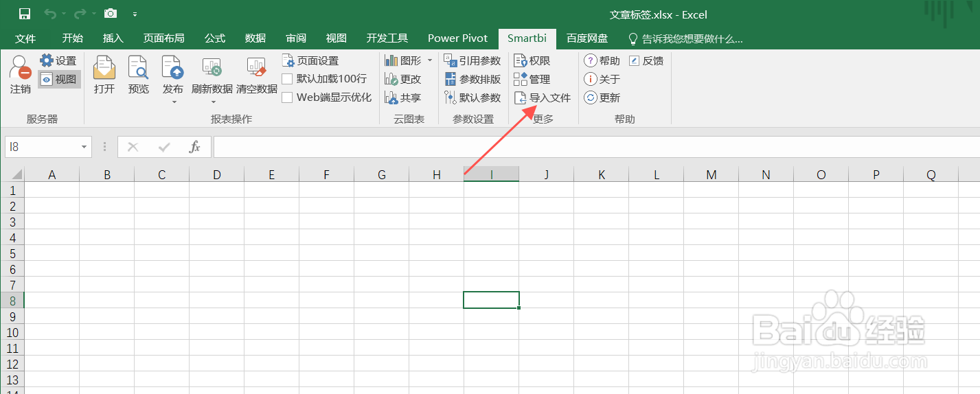Open Smartbi 设置 gear button

(x=58, y=61)
